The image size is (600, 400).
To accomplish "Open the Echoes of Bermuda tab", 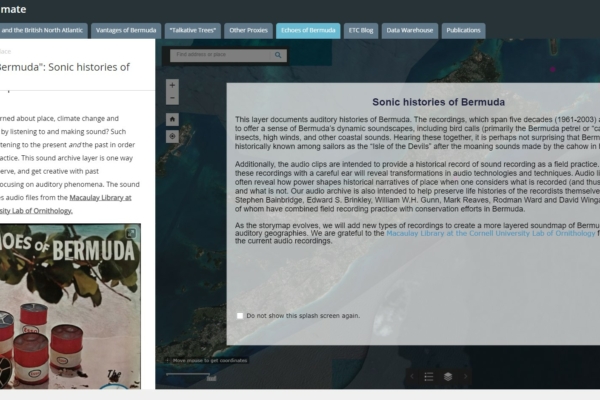I will pos(307,31).
